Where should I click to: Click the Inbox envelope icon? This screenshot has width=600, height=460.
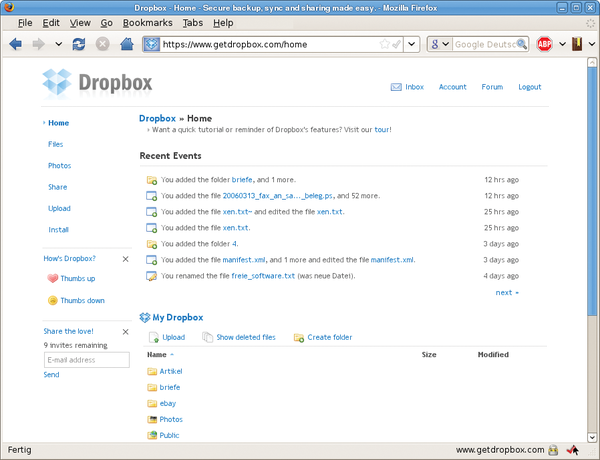(396, 87)
